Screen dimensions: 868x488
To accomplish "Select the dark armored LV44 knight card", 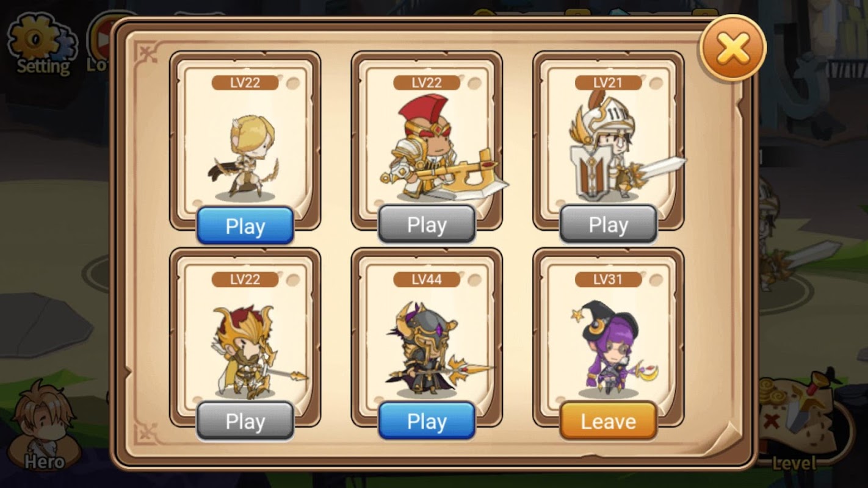I will point(427,336).
